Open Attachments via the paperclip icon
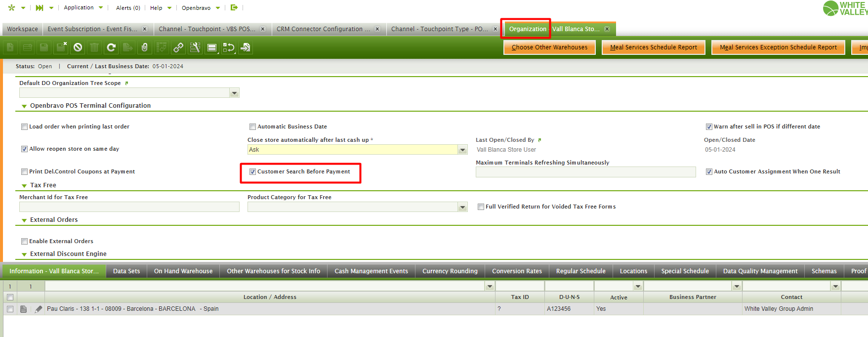This screenshot has width=868, height=337. [x=145, y=47]
